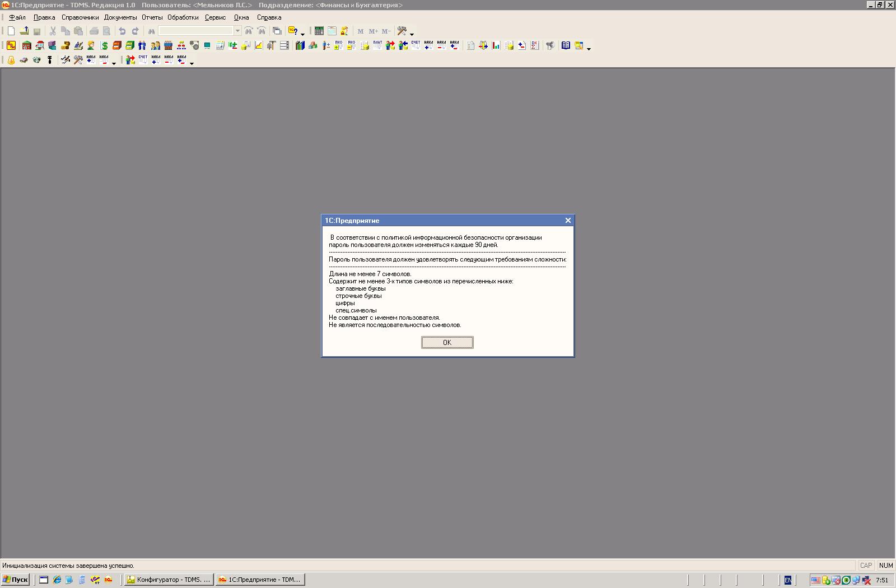
Task: Expand the search field dropdown arrow
Action: [x=237, y=31]
